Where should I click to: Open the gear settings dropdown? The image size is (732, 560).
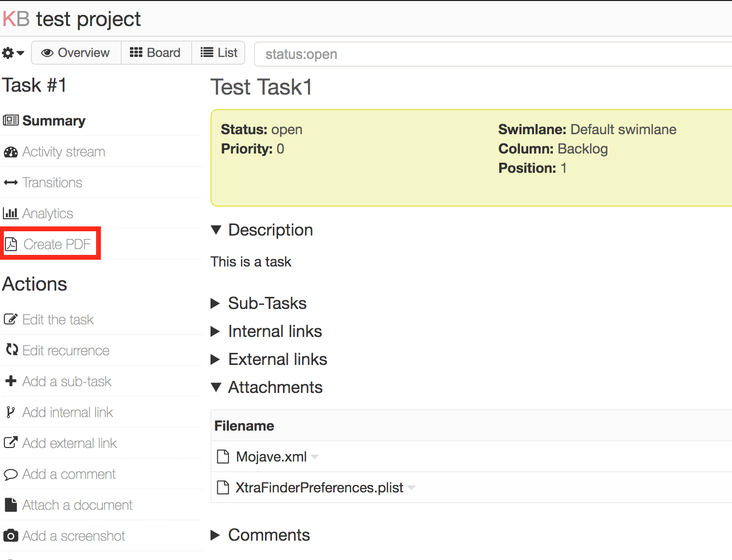coord(13,53)
